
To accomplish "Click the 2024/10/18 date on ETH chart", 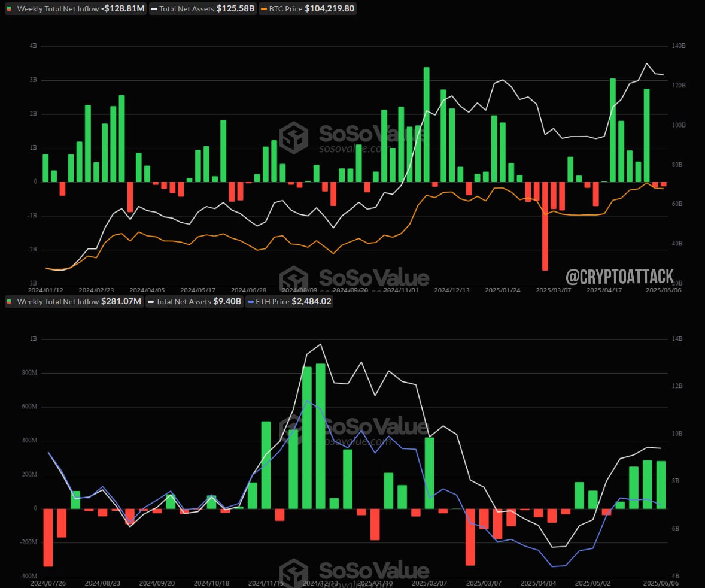I will [211, 583].
